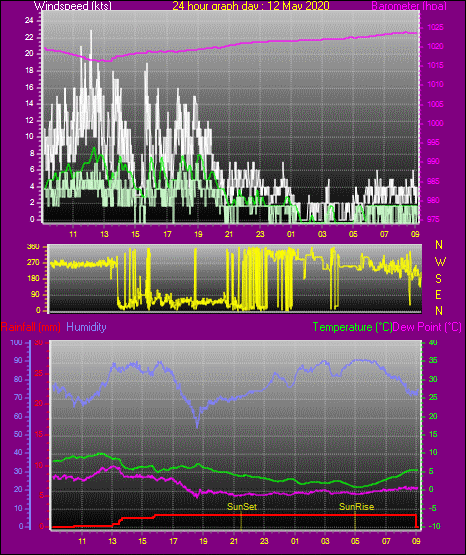Image resolution: width=466 pixels, height=555 pixels.
Task: Click the 40 temperature scale value
Action: coord(433,342)
